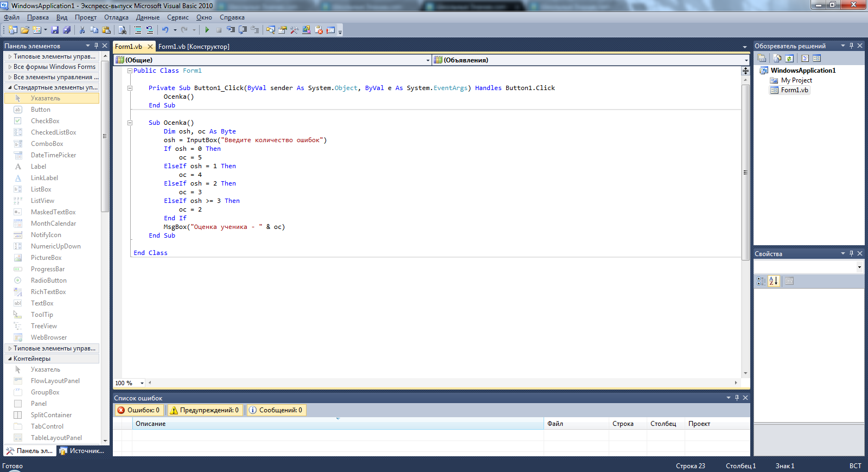
Task: Click the Undo arrow icon
Action: tap(165, 30)
